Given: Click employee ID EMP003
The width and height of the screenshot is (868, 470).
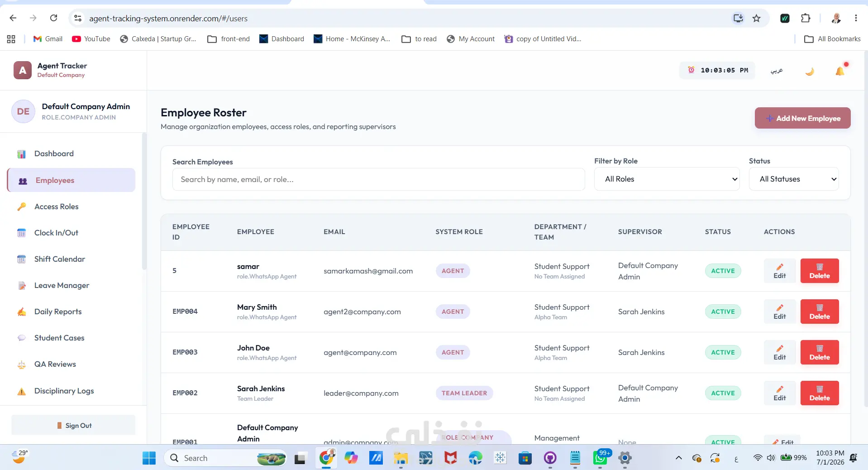Looking at the screenshot, I should coord(185,352).
